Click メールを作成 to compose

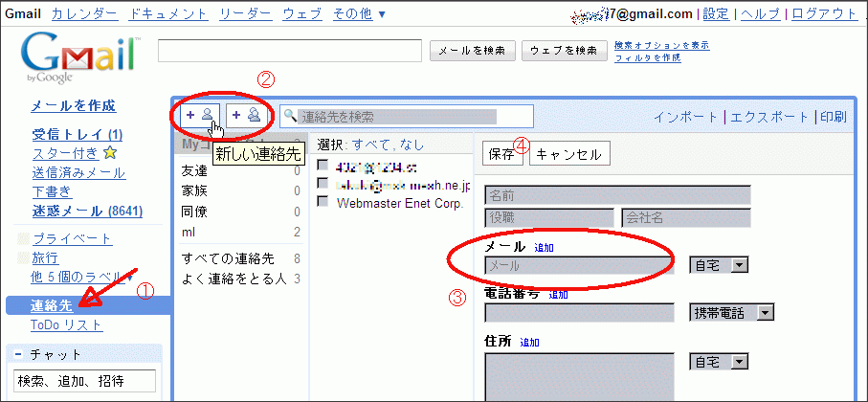click(x=74, y=105)
